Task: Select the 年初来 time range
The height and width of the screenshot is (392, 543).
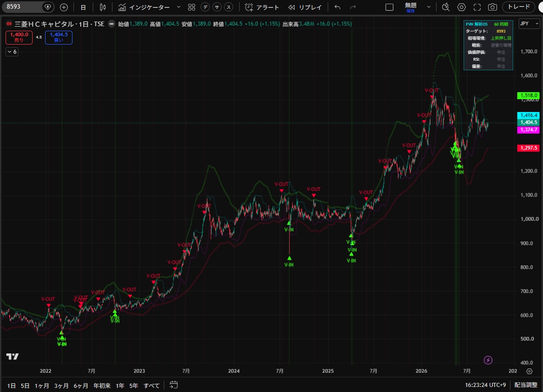Action: point(102,386)
